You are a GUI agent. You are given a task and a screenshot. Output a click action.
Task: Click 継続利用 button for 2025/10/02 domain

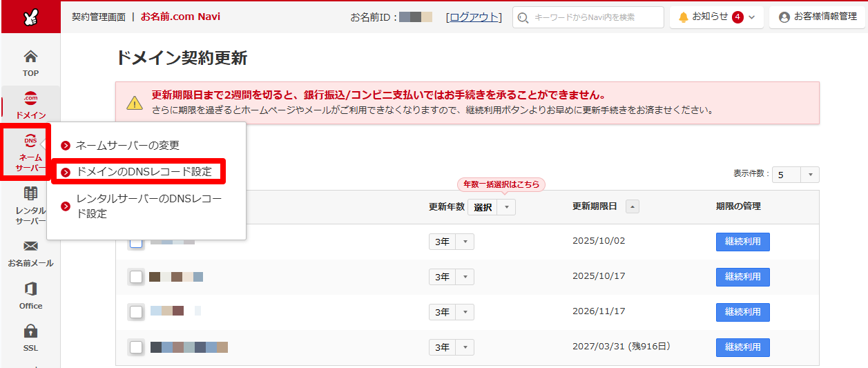(742, 242)
